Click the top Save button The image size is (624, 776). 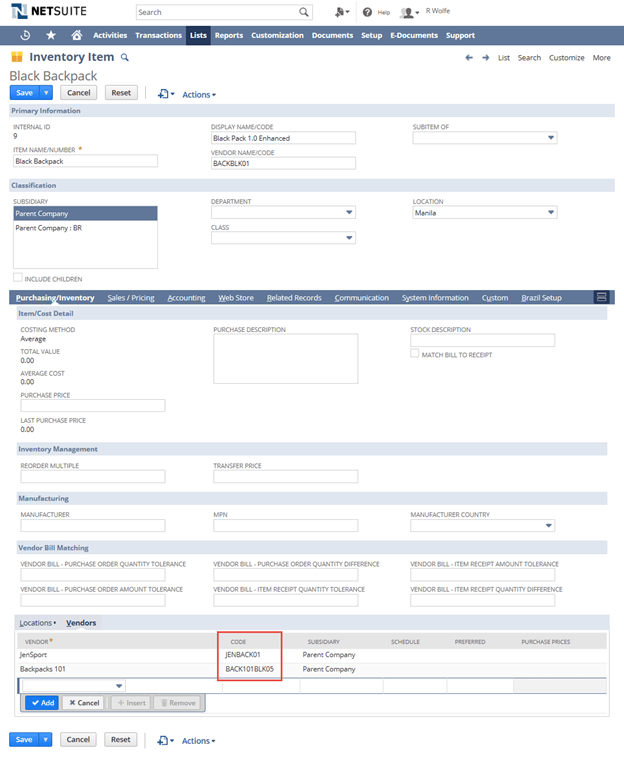point(24,93)
